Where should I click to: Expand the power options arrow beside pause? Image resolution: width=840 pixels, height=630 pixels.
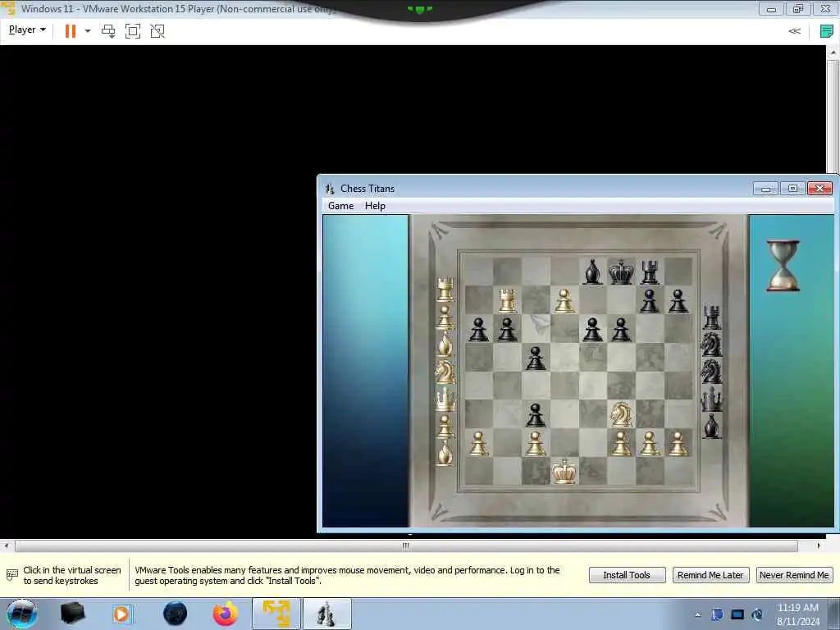[88, 31]
